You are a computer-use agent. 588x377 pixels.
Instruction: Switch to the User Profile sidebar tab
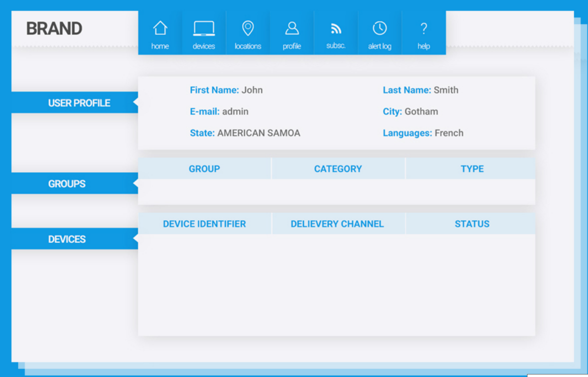click(x=79, y=103)
